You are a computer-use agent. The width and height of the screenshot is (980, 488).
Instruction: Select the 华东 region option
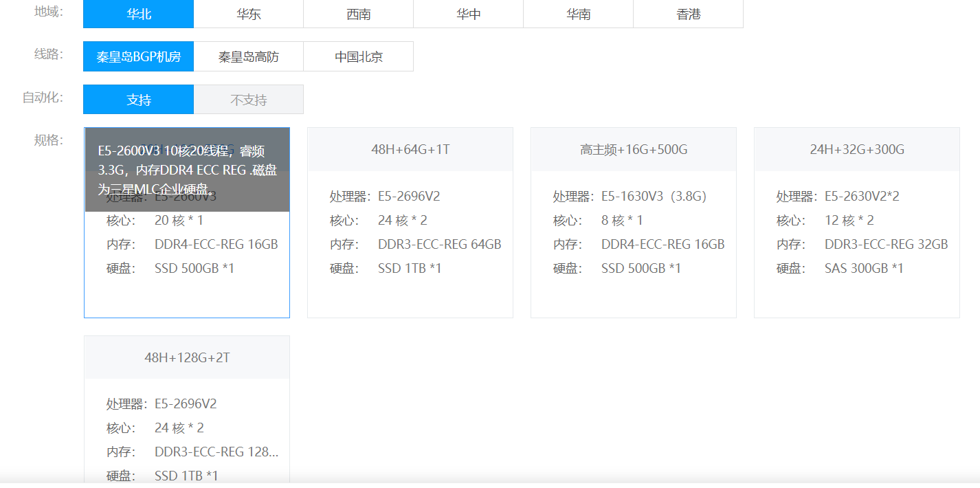pos(248,14)
